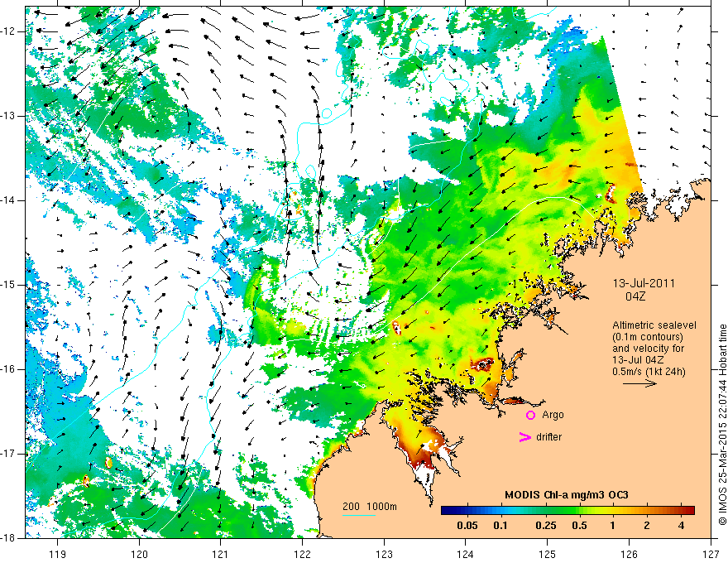Click the latitude -12 axis label
Viewport: 728px width, 563px height.
point(8,31)
